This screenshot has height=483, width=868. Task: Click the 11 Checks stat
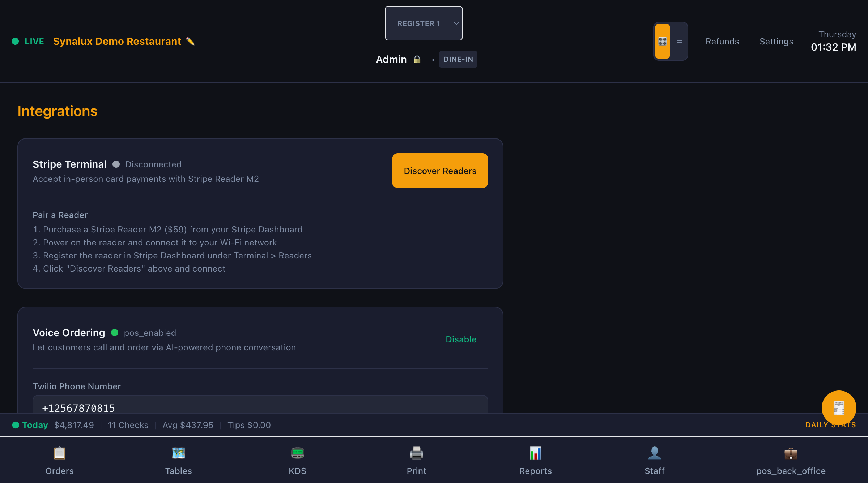click(x=128, y=425)
